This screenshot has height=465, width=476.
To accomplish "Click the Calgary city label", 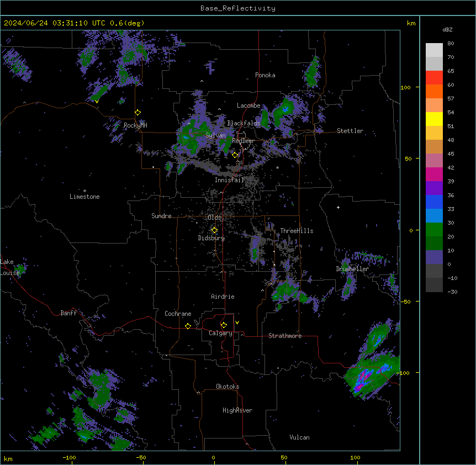I will pyautogui.click(x=220, y=333).
